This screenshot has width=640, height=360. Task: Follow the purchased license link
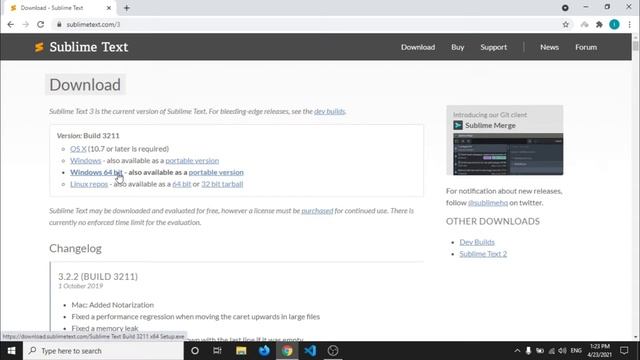pos(317,211)
